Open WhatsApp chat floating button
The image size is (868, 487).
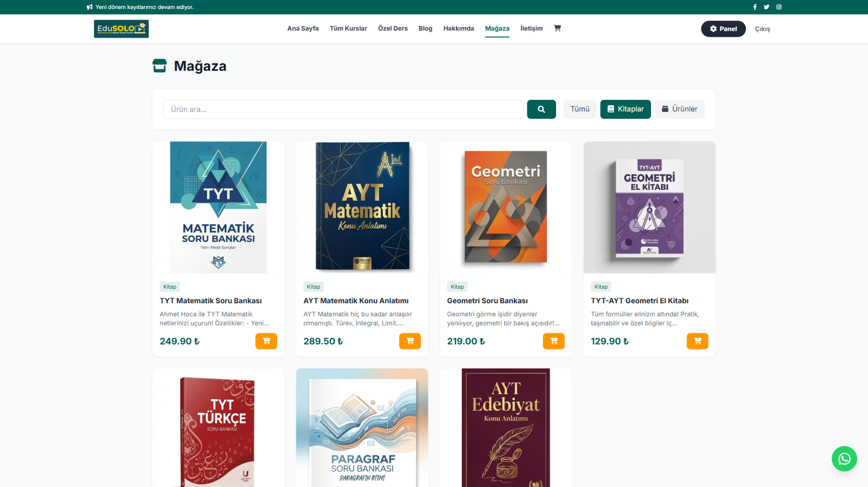click(844, 459)
